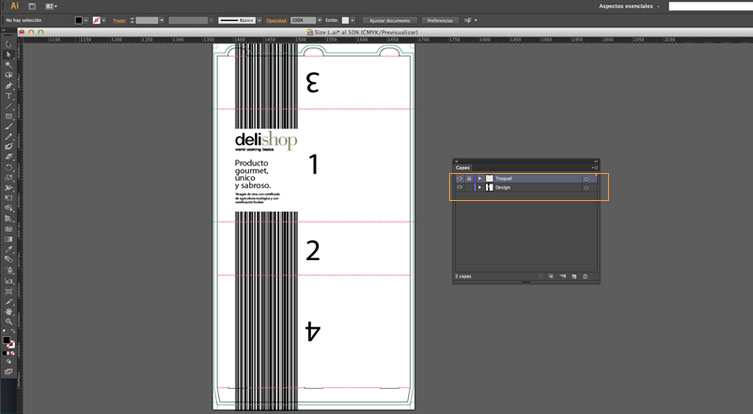753x414 pixels.
Task: Click the create new layer icon
Action: [x=573, y=276]
